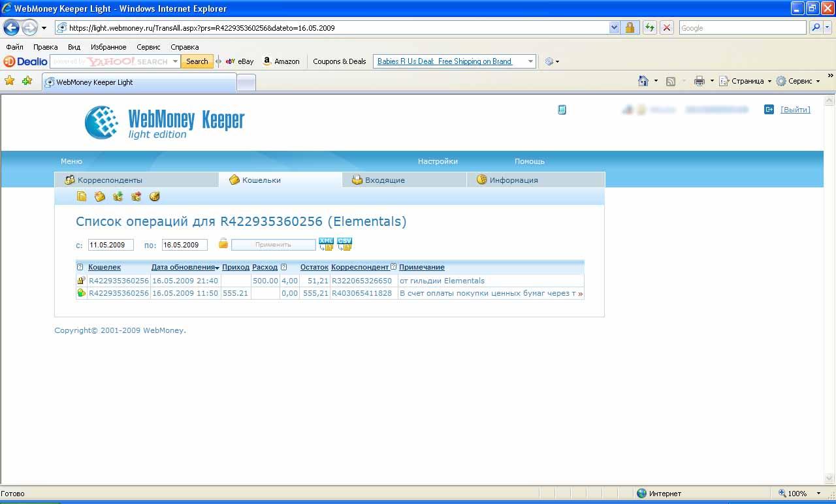Image resolution: width=836 pixels, height=504 pixels.
Task: Click the status icon of the 21:40 transaction
Action: (82, 281)
